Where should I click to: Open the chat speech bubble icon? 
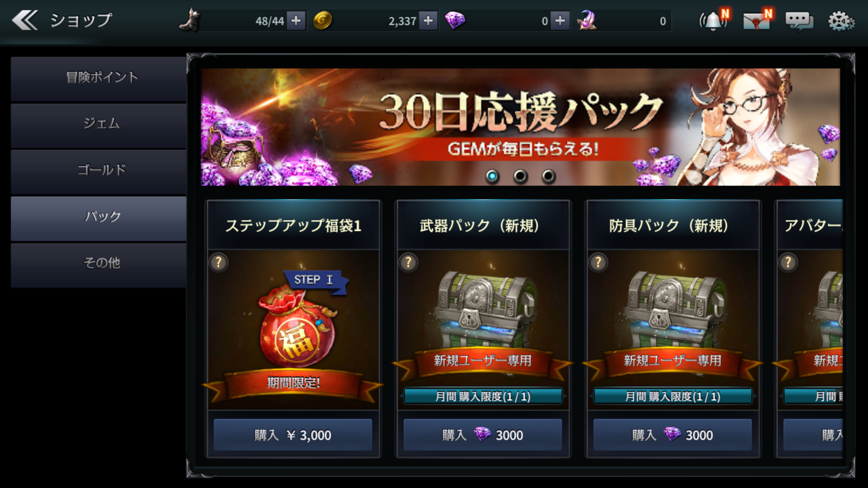pos(799,21)
